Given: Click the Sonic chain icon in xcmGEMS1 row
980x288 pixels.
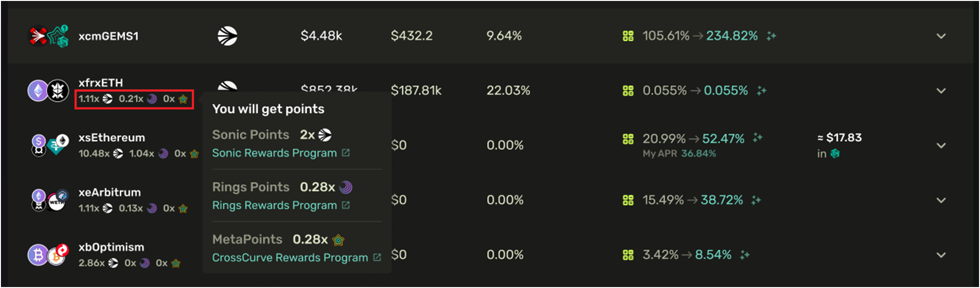Looking at the screenshot, I should tap(227, 36).
